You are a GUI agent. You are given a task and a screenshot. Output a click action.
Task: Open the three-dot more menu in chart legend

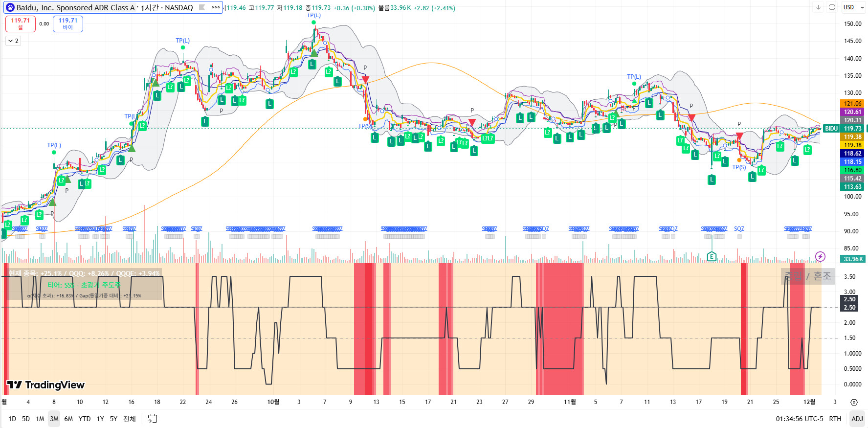(x=216, y=7)
